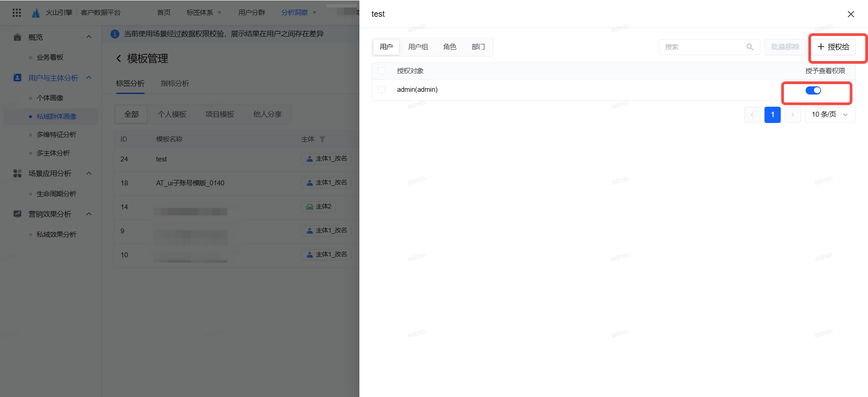Collapse the 营销效果分析 section
The height and width of the screenshot is (397, 868).
tap(89, 214)
